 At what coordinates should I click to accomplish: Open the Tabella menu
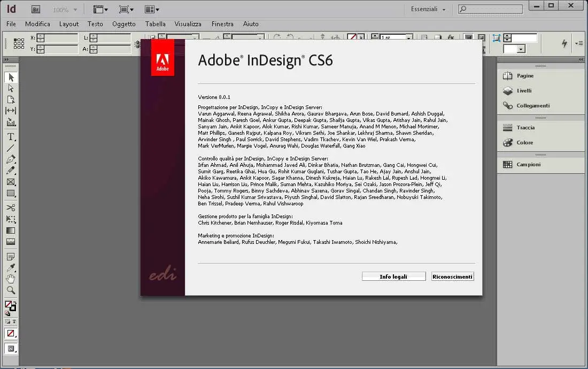pos(155,24)
